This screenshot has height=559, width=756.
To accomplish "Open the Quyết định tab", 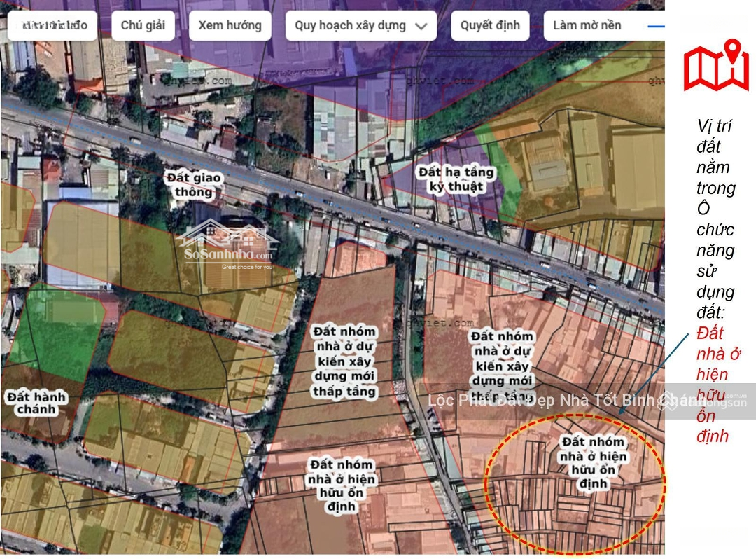I will pyautogui.click(x=490, y=26).
